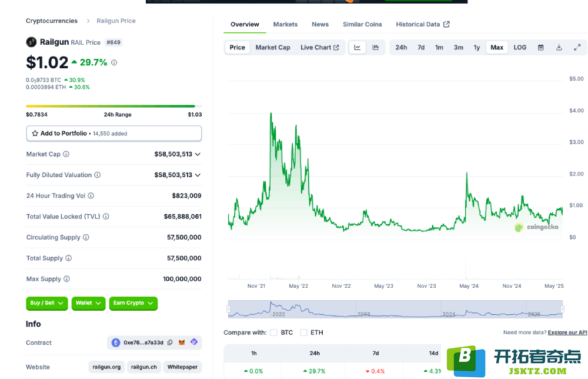Grab the left handle of chart navigator
The height and width of the screenshot is (379, 588).
228,309
